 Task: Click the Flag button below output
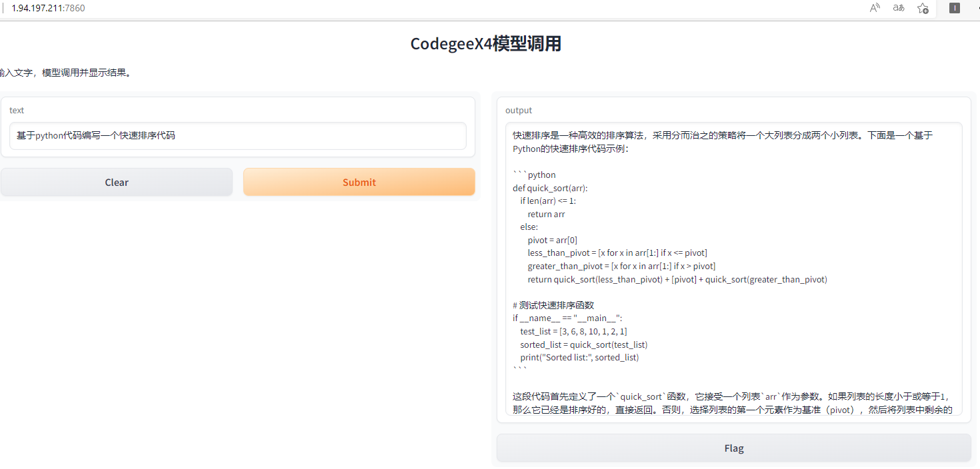click(734, 448)
